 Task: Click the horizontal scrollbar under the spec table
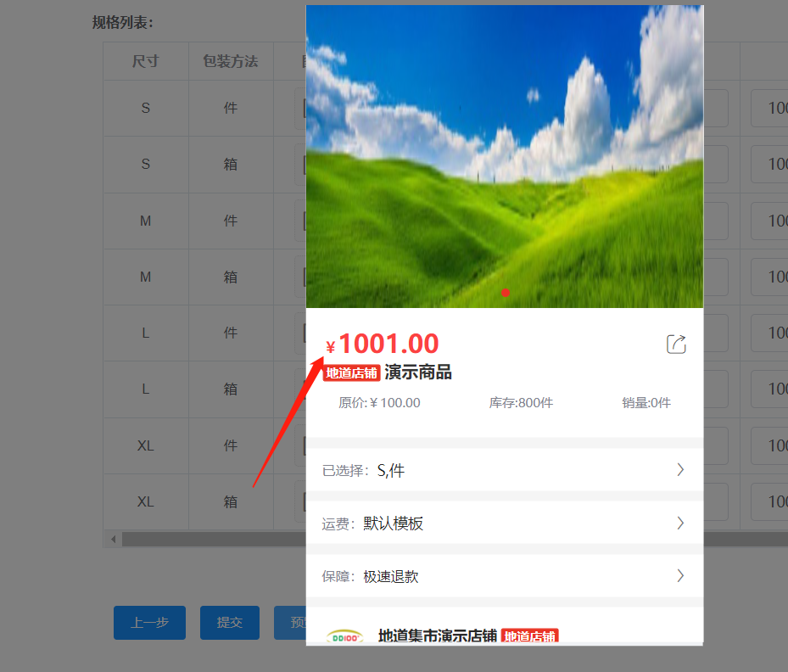(x=212, y=540)
